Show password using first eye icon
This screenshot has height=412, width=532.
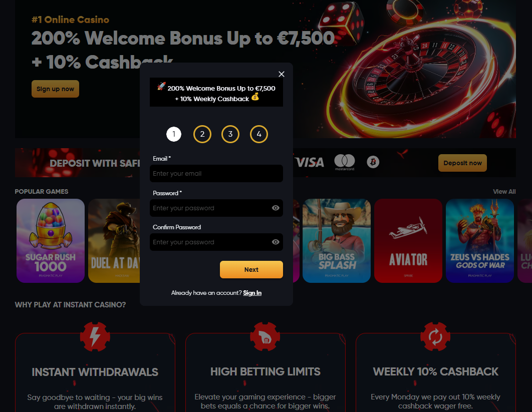pyautogui.click(x=276, y=208)
